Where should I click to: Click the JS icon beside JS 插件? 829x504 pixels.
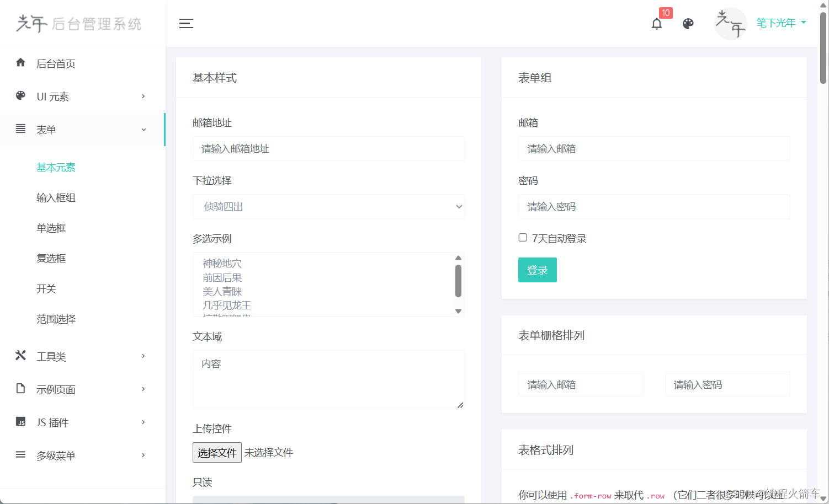[x=21, y=421]
